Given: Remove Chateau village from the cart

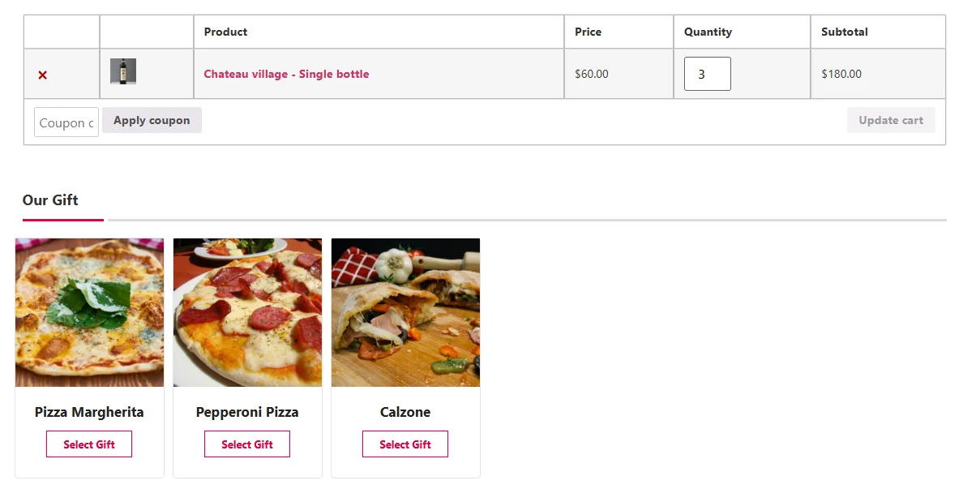Looking at the screenshot, I should [x=41, y=74].
